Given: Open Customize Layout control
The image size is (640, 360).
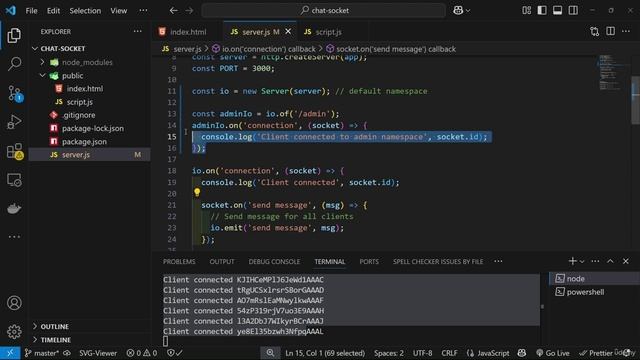Looking at the screenshot, I should [x=527, y=10].
